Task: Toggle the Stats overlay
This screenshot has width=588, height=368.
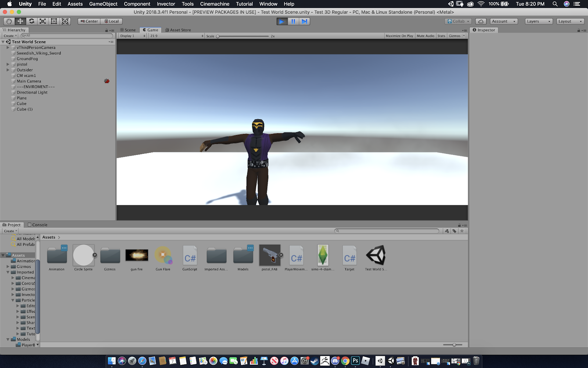Action: [441, 36]
